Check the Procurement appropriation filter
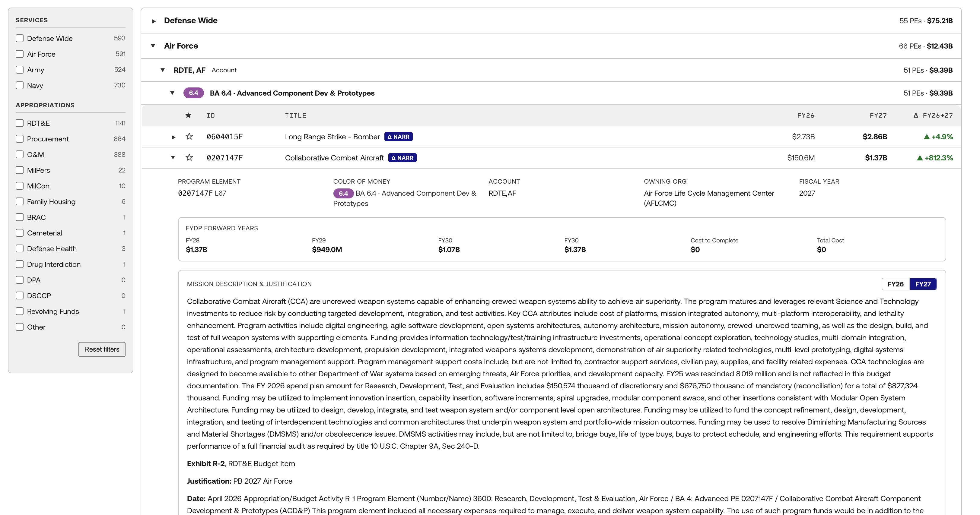 coord(20,139)
